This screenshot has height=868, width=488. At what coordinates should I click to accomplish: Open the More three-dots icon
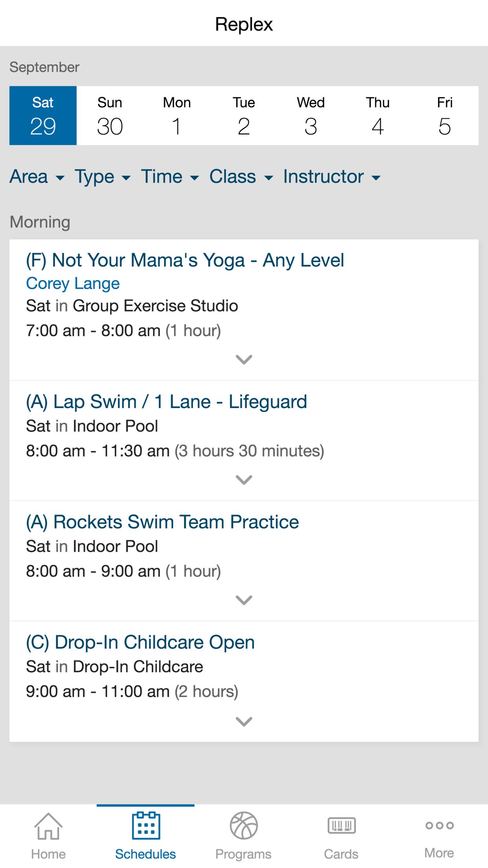(439, 825)
